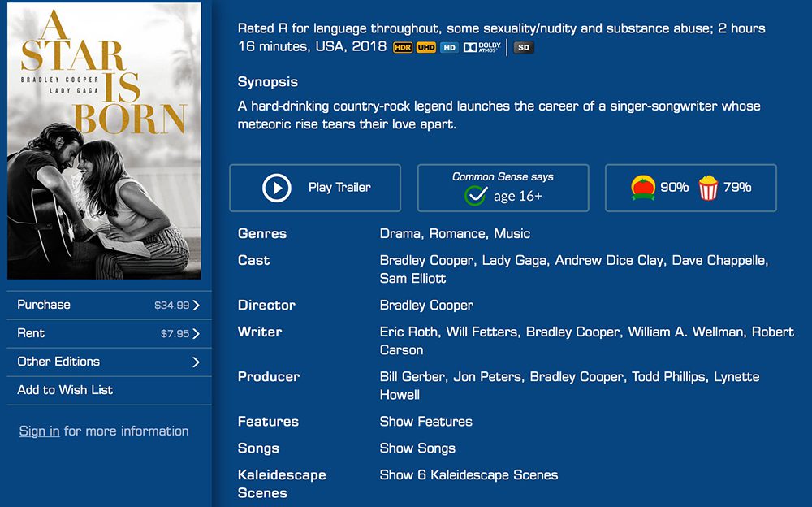The width and height of the screenshot is (812, 507).
Task: Click the HDR format badge
Action: (403, 48)
